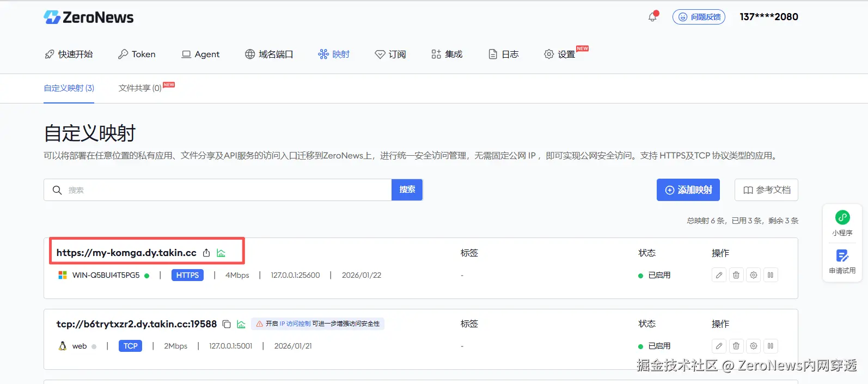
Task: Copy the tcp://b6trytxzr2 address
Action: click(227, 324)
